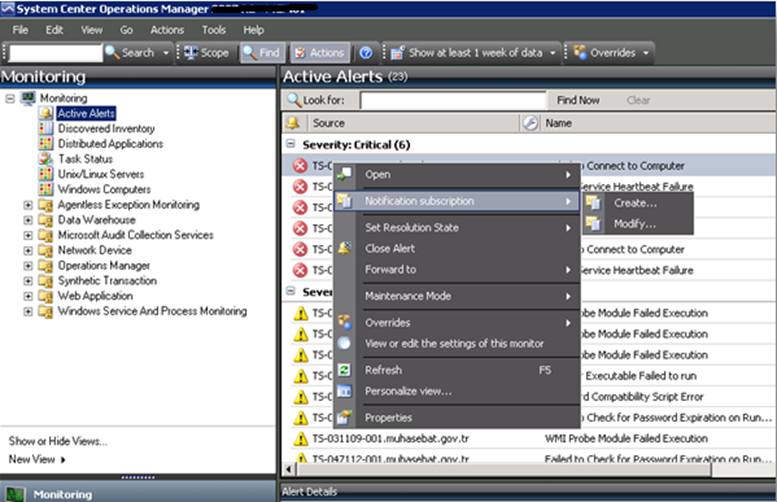Toggle the Find toolbar button
The height and width of the screenshot is (502, 777).
point(262,53)
